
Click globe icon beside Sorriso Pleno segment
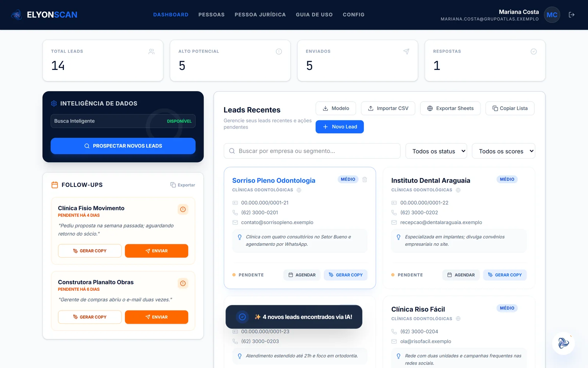(x=299, y=190)
